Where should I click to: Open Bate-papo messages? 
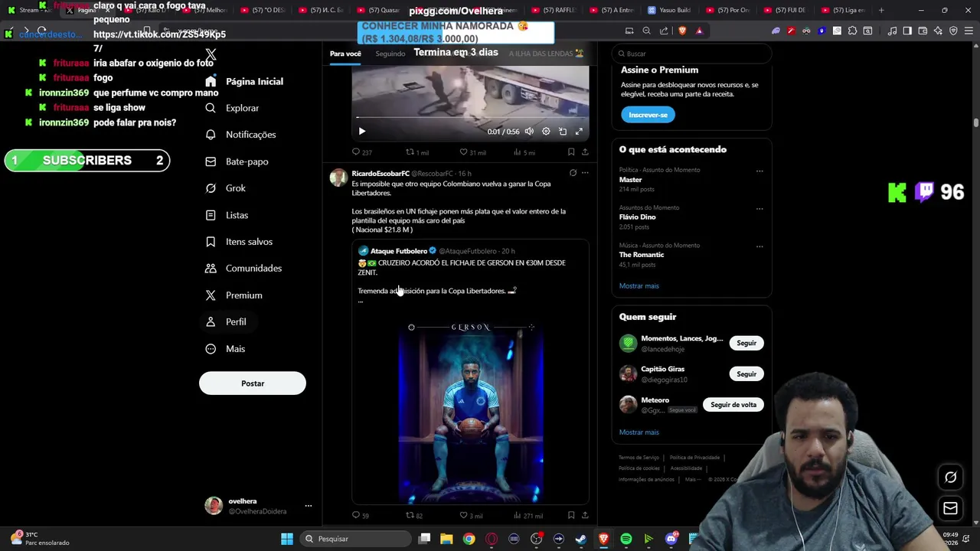click(x=237, y=161)
